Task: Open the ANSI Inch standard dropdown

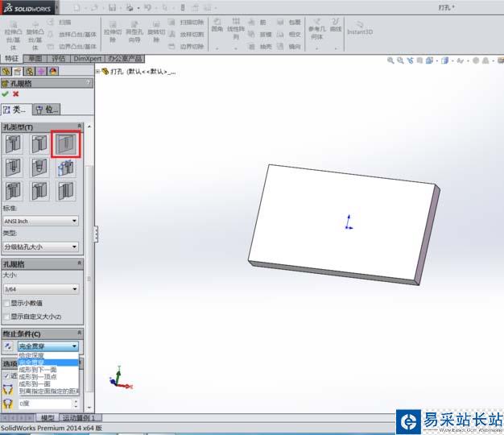Action: [40, 221]
